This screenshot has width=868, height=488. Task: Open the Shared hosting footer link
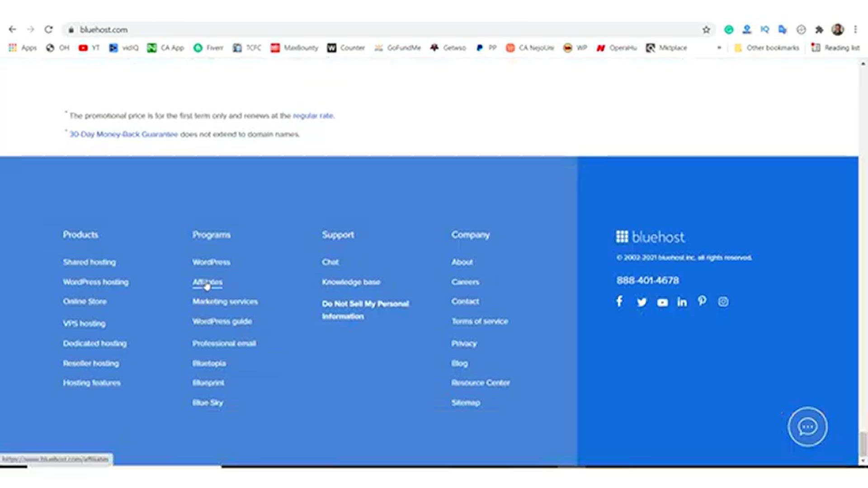[x=90, y=262]
